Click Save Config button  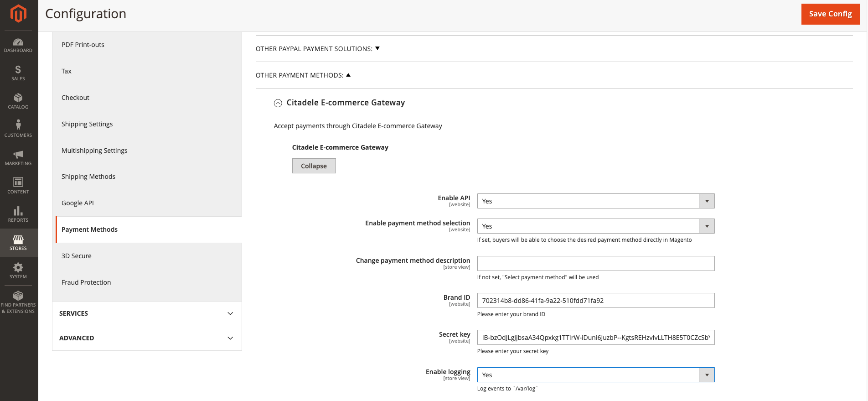point(830,14)
